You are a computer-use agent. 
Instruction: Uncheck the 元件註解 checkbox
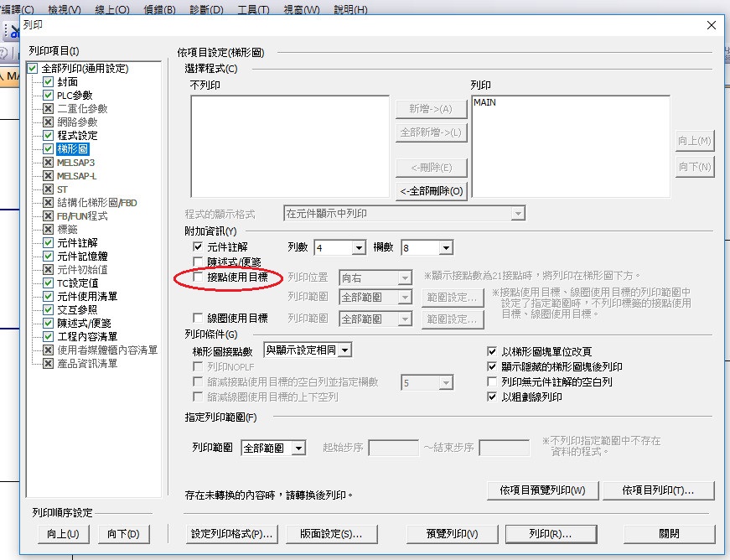pyautogui.click(x=198, y=247)
